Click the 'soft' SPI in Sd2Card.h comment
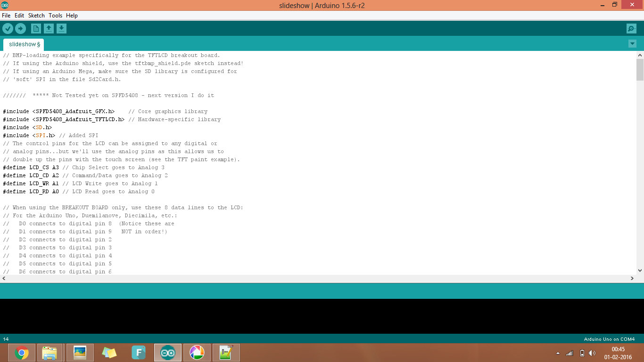 [62, 79]
